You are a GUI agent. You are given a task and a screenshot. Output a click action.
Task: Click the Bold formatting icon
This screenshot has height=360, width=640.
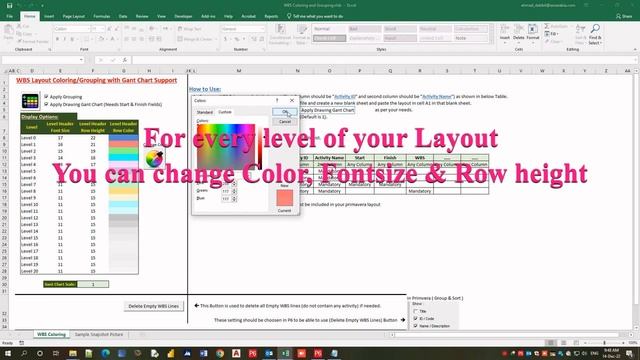click(57, 39)
